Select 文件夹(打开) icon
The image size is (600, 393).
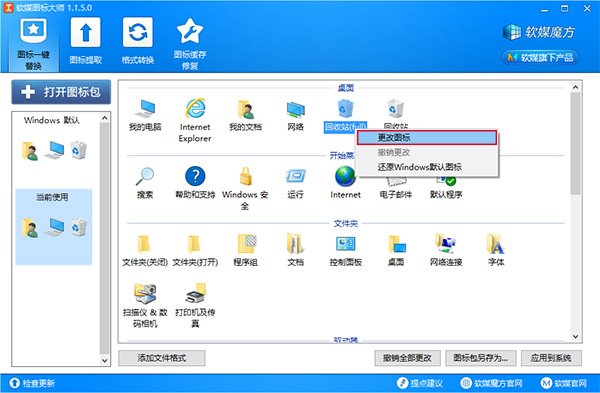tap(195, 251)
